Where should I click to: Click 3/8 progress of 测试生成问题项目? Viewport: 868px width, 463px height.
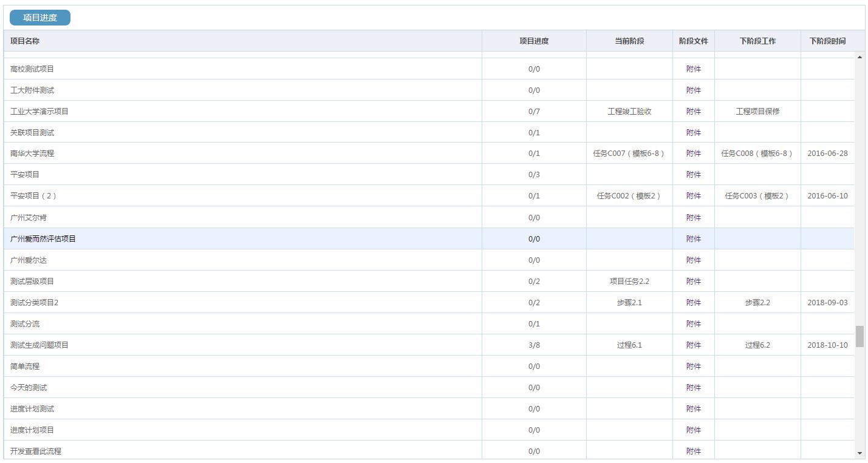click(534, 345)
